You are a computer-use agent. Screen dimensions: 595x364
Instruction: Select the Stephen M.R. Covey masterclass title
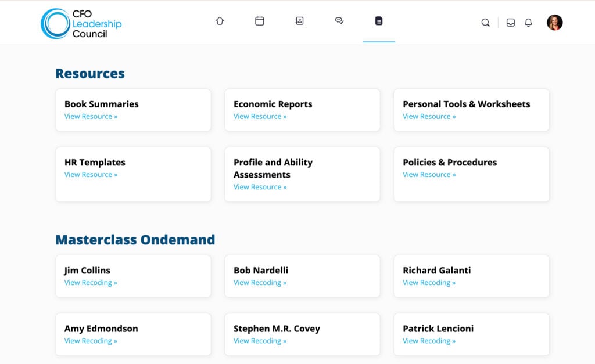(x=277, y=329)
